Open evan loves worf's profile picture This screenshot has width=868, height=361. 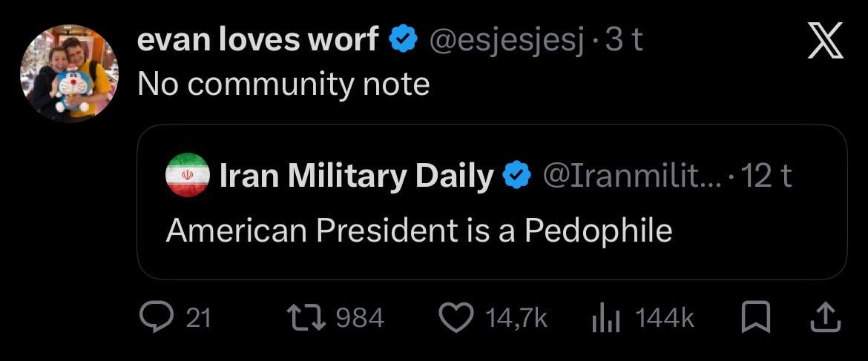(x=69, y=73)
